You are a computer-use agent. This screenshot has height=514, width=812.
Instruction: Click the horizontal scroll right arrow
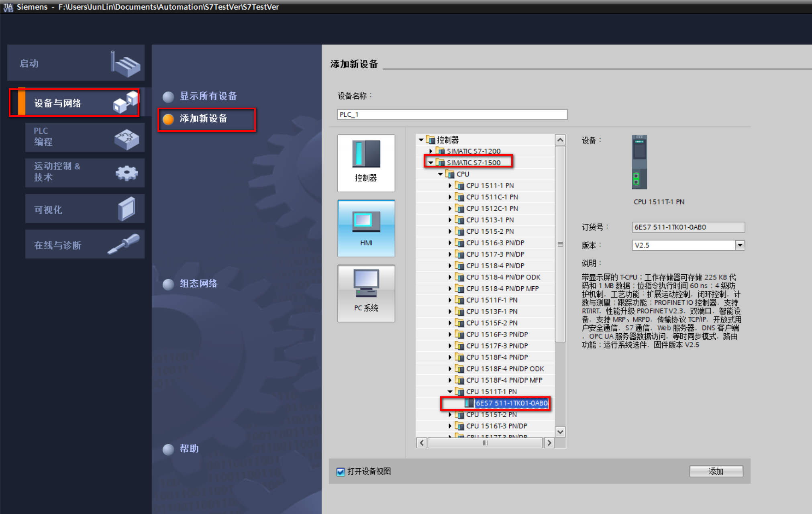(x=549, y=443)
